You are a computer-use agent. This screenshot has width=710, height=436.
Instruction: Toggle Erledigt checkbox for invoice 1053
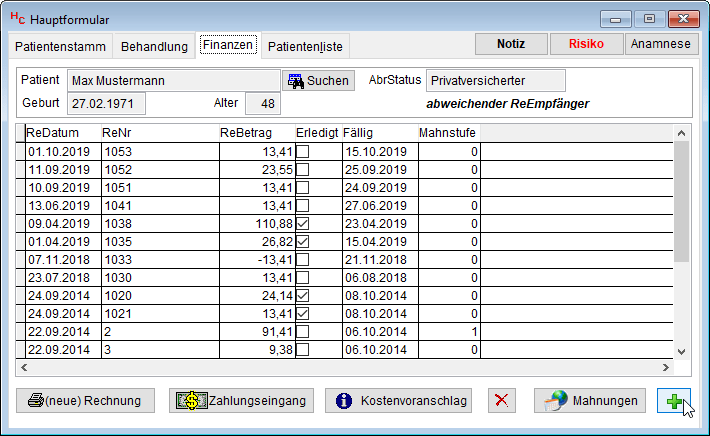tap(303, 152)
